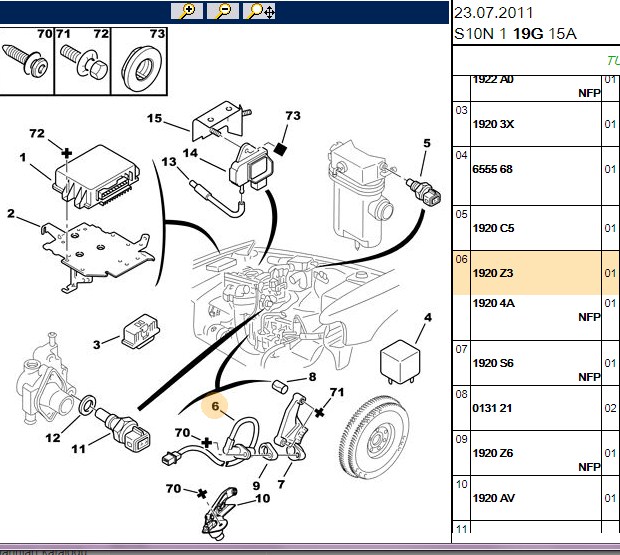Image resolution: width=620 pixels, height=555 pixels.
Task: Select callout number 15 for the bracket
Action: coord(154,118)
